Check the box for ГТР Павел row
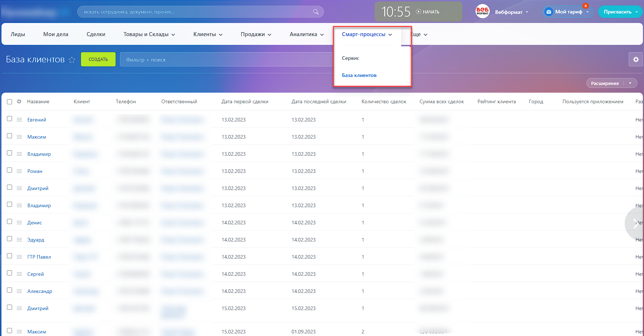 [x=9, y=256]
